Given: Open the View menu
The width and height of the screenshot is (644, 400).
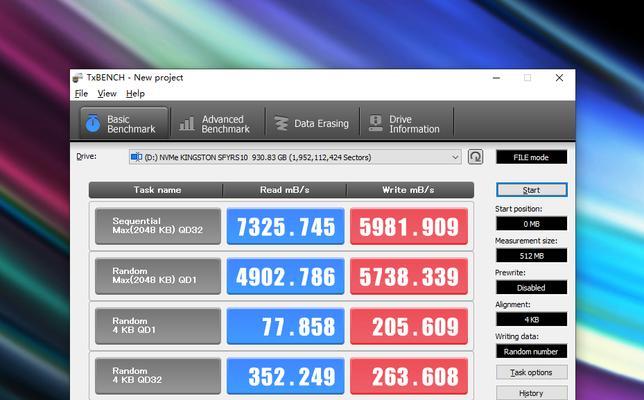Looking at the screenshot, I should pyautogui.click(x=107, y=94).
